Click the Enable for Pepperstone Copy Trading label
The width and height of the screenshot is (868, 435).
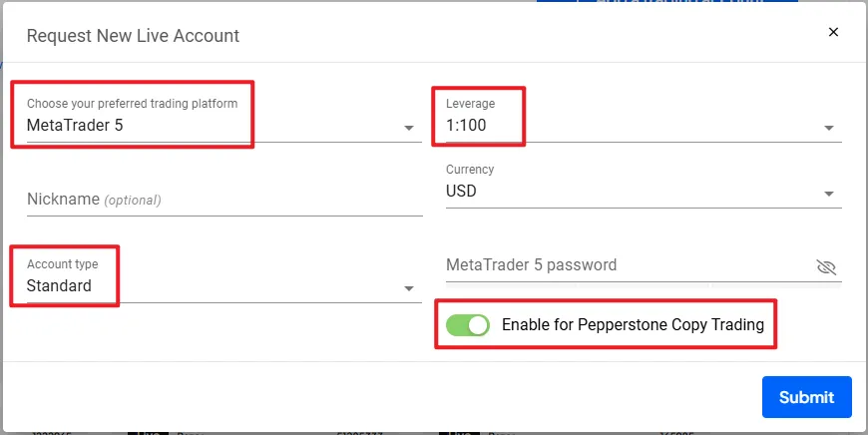coord(633,325)
